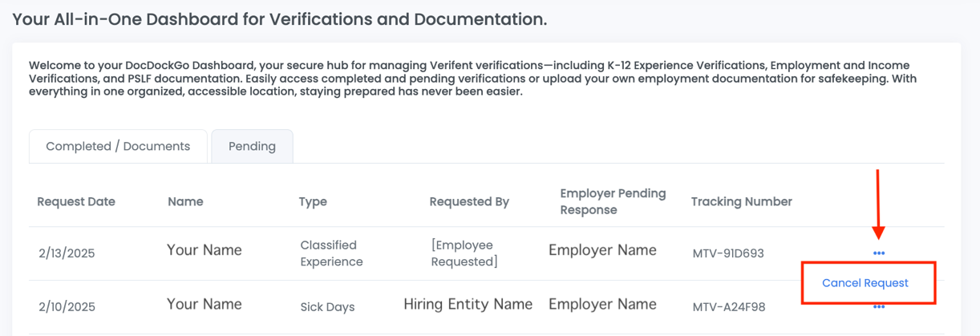Select the 2/13/2025 request date cell
This screenshot has width=980, height=336.
click(67, 253)
